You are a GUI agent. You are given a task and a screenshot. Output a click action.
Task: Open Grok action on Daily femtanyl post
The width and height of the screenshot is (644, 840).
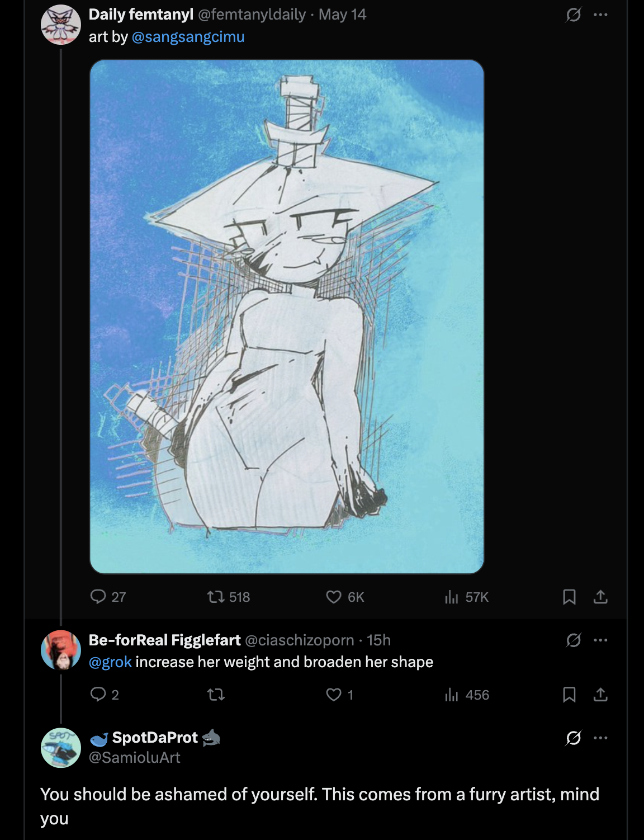click(x=573, y=15)
